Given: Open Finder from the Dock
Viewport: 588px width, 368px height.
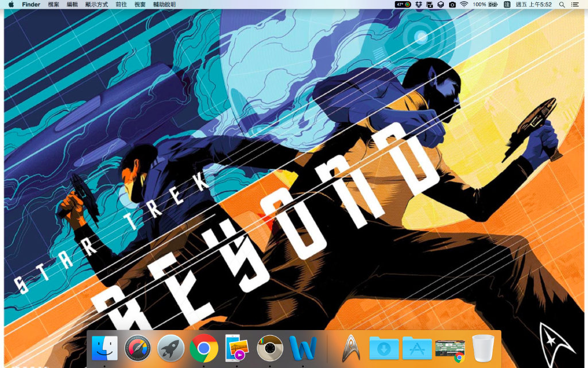Looking at the screenshot, I should click(105, 348).
